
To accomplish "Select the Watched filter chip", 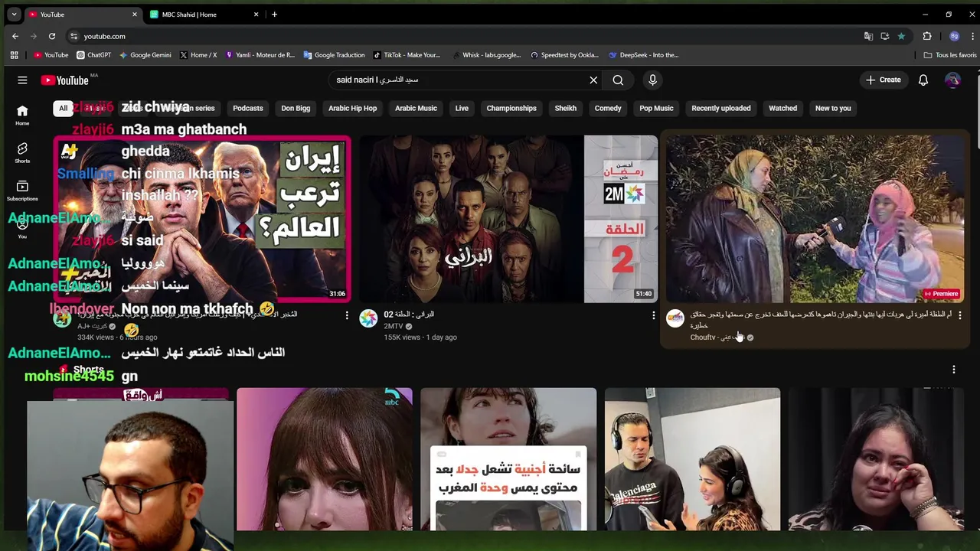I will coord(782,108).
